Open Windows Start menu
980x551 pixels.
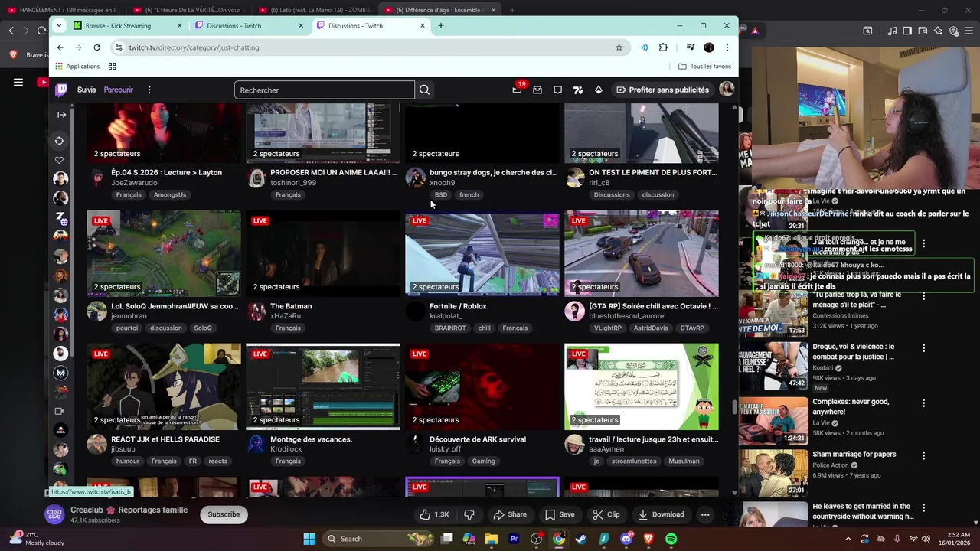[x=309, y=539]
